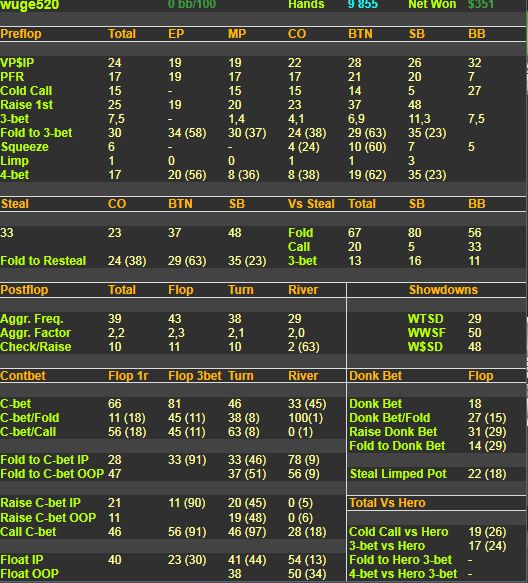Image resolution: width=528 pixels, height=583 pixels.
Task: Click the Flop 3bet column header
Action: pyautogui.click(x=195, y=376)
